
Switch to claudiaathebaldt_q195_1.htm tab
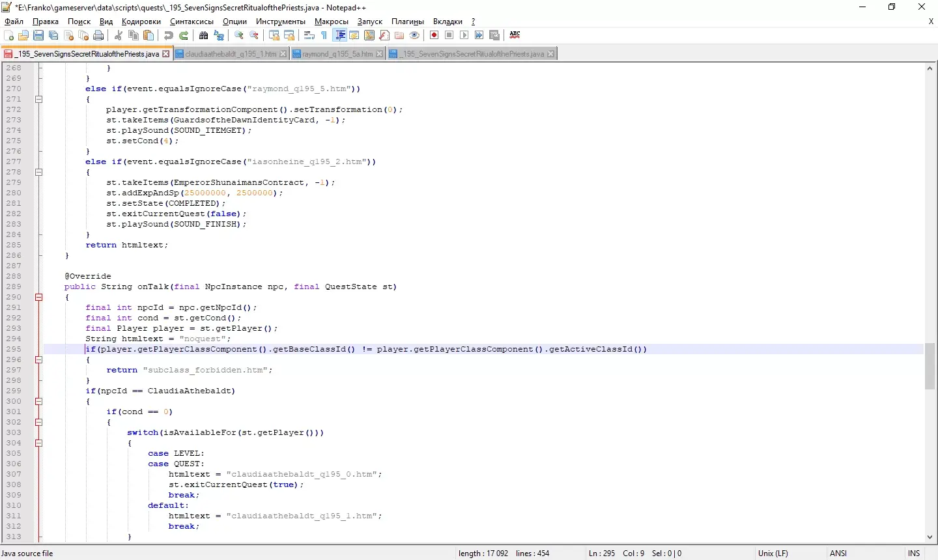click(x=231, y=54)
